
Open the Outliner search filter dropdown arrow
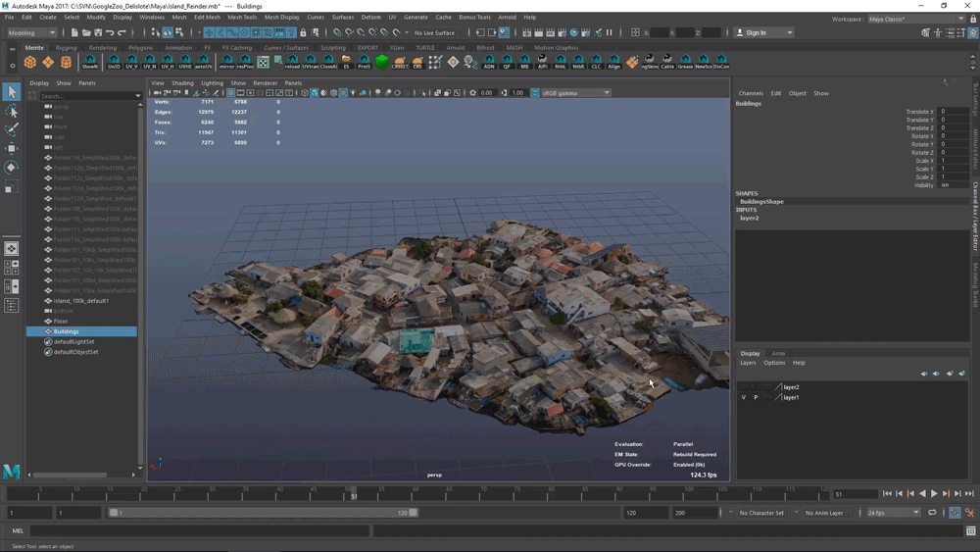tap(137, 96)
